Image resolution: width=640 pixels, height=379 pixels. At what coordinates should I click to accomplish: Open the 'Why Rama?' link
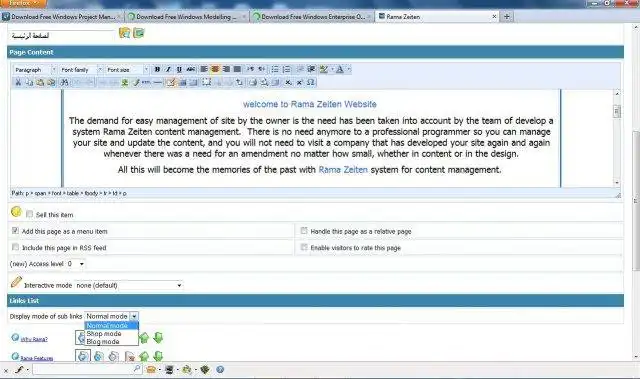pos(34,339)
